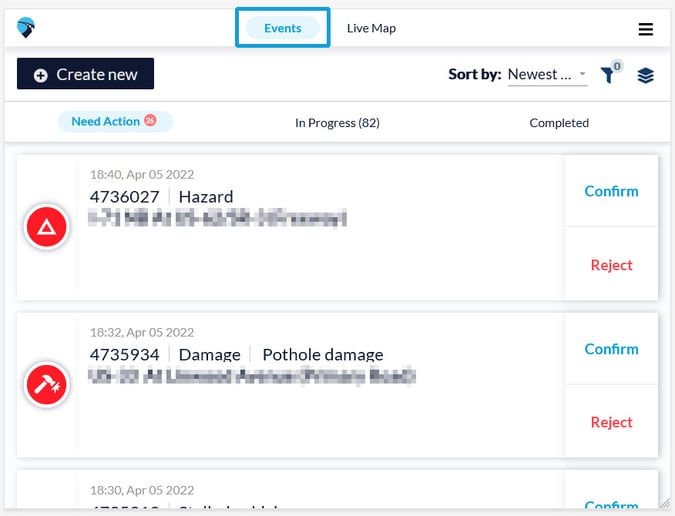The image size is (675, 516).
Task: Click the red Hazard triangle icon
Action: pos(46,229)
